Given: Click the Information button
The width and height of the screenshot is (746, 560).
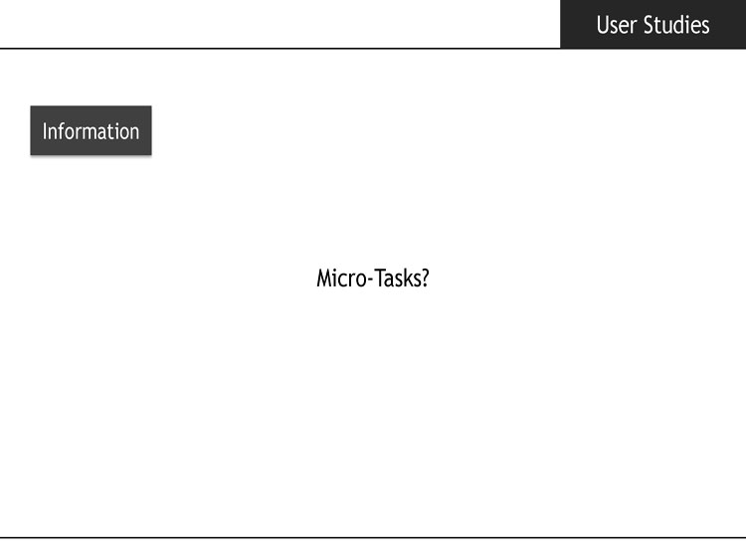Looking at the screenshot, I should click(x=91, y=130).
